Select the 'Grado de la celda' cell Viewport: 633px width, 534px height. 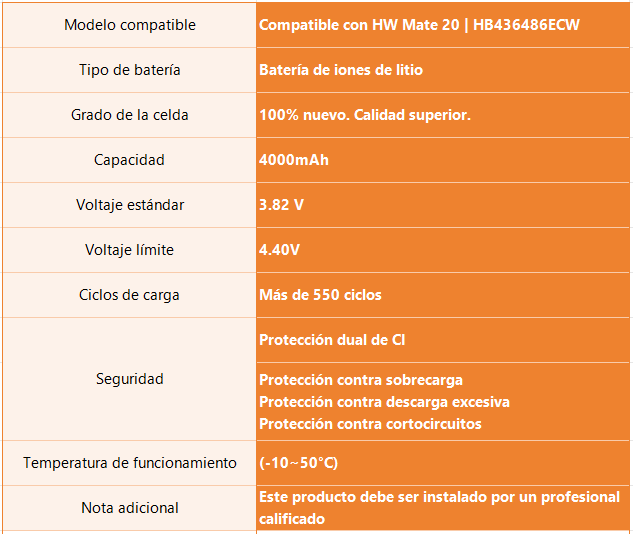click(x=130, y=115)
